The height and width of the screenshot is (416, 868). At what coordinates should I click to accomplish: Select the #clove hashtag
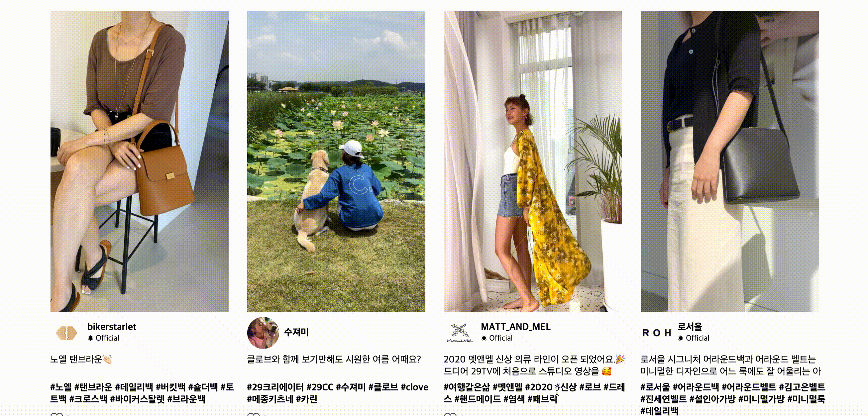pyautogui.click(x=414, y=387)
